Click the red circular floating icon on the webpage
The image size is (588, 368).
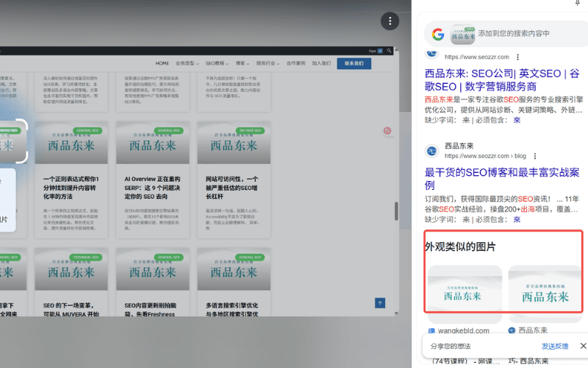[387, 131]
